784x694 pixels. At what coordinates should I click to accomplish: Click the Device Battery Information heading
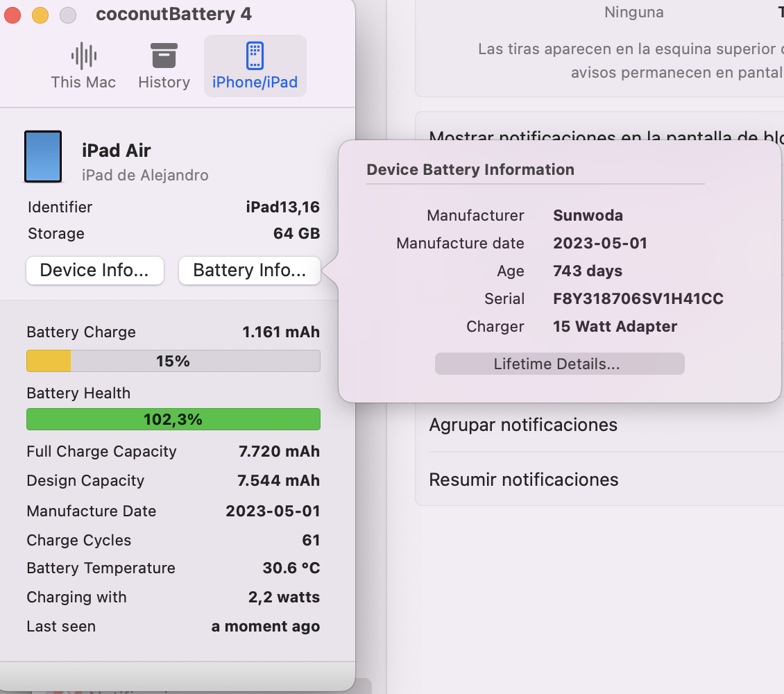470,169
